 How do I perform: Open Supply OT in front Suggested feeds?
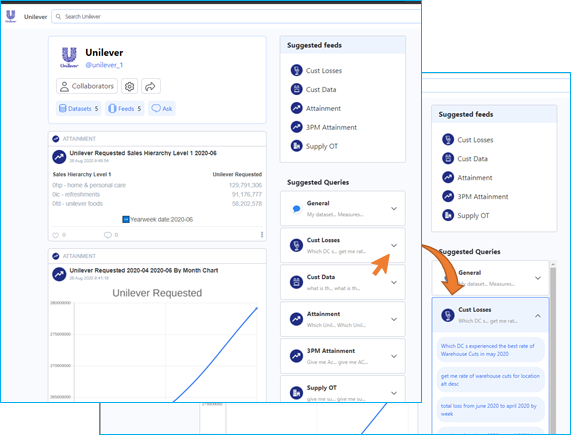click(x=314, y=146)
